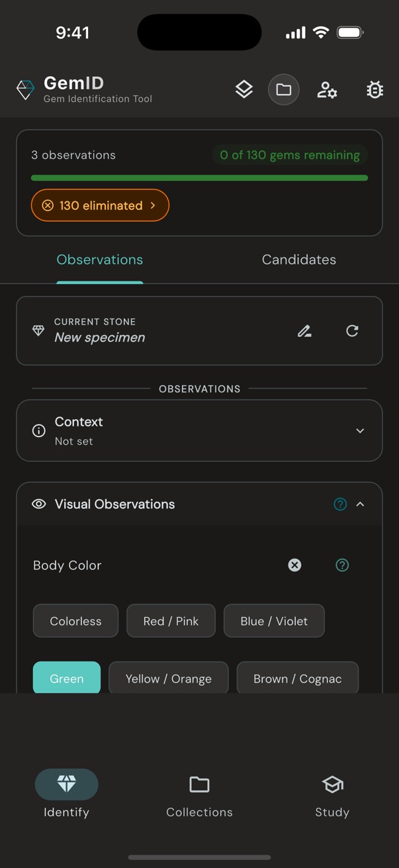The width and height of the screenshot is (399, 868).
Task: Open the Study tab
Action: click(332, 796)
